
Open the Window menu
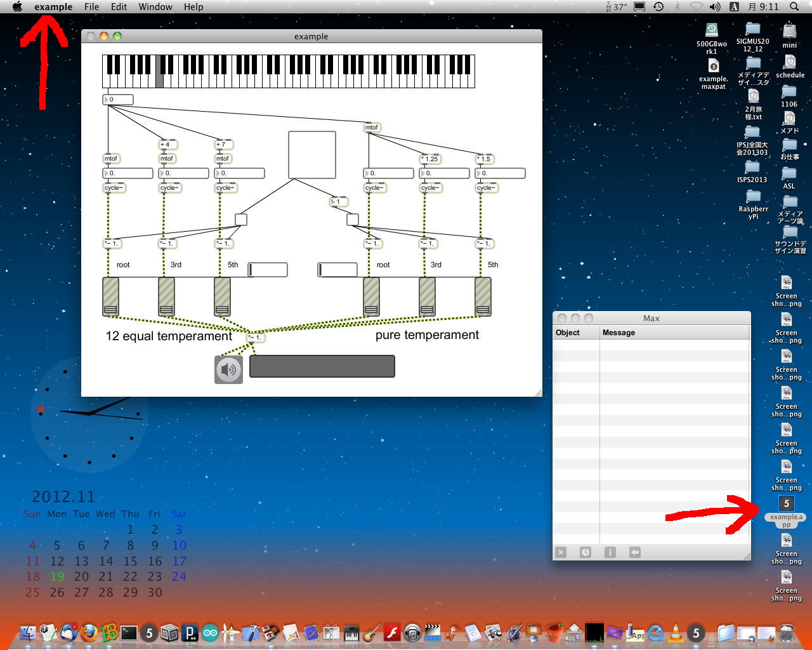point(155,7)
